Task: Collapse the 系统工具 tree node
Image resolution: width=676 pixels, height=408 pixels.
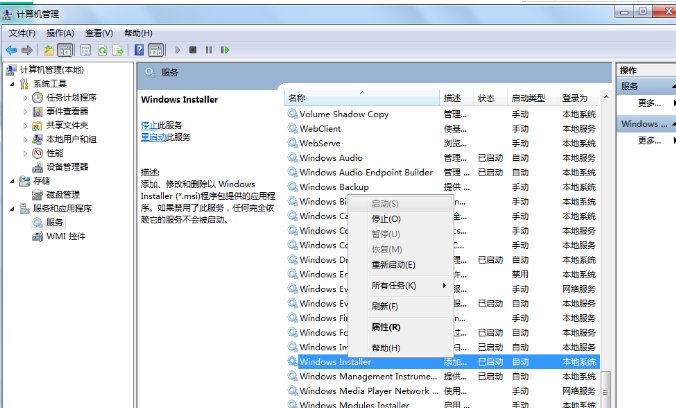Action: (13, 84)
